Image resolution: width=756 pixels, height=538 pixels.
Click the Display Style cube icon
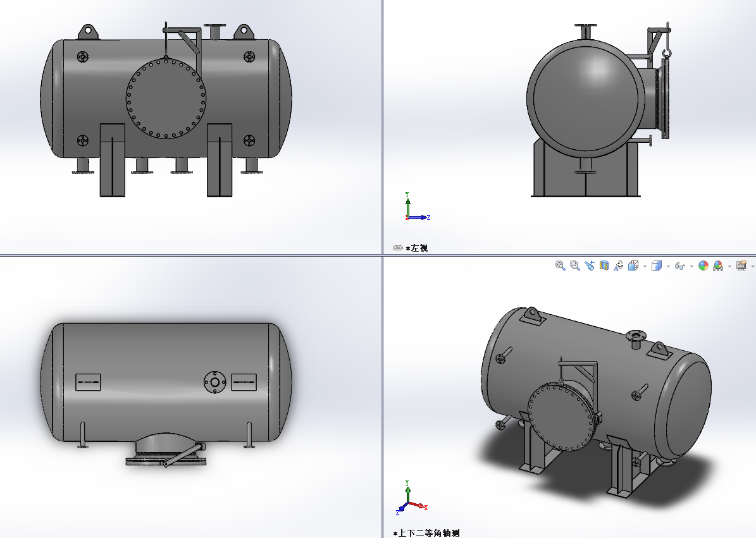[x=656, y=266]
